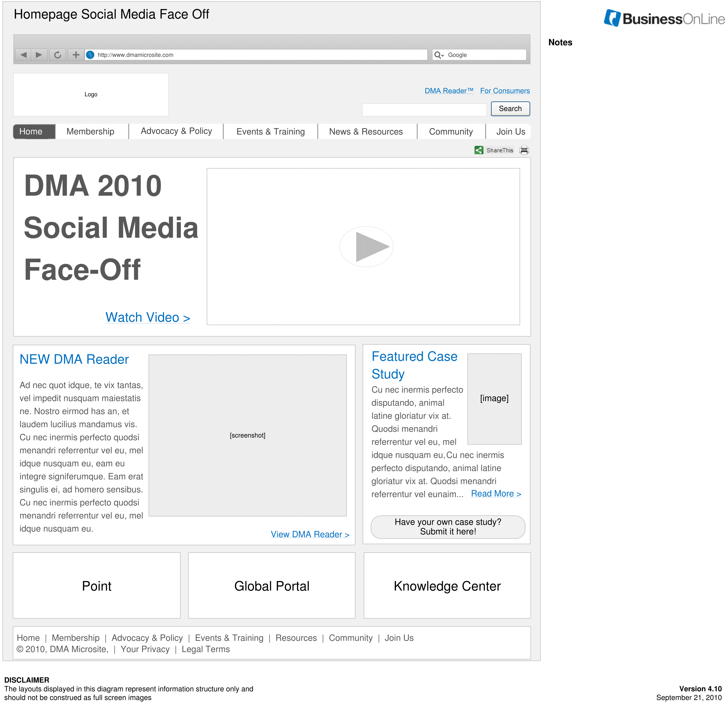This screenshot has width=728, height=717.
Task: Open the Knowledge Center box
Action: (x=447, y=585)
